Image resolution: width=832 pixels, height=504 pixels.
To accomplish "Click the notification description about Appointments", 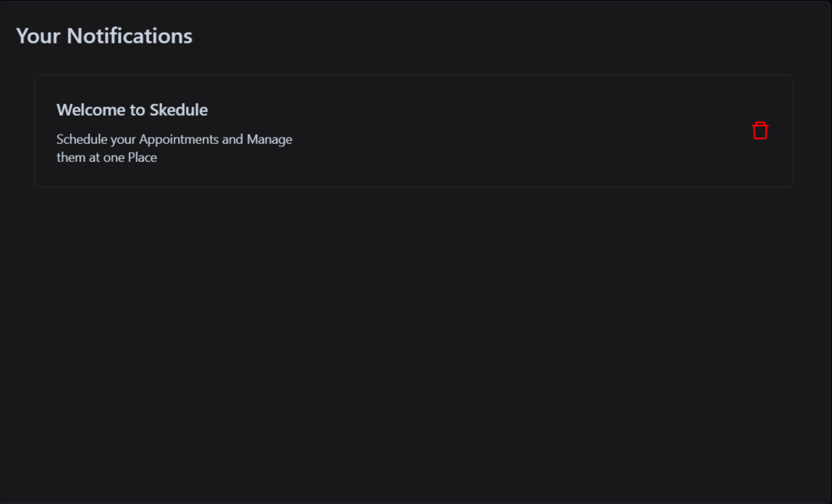I will pos(174,148).
